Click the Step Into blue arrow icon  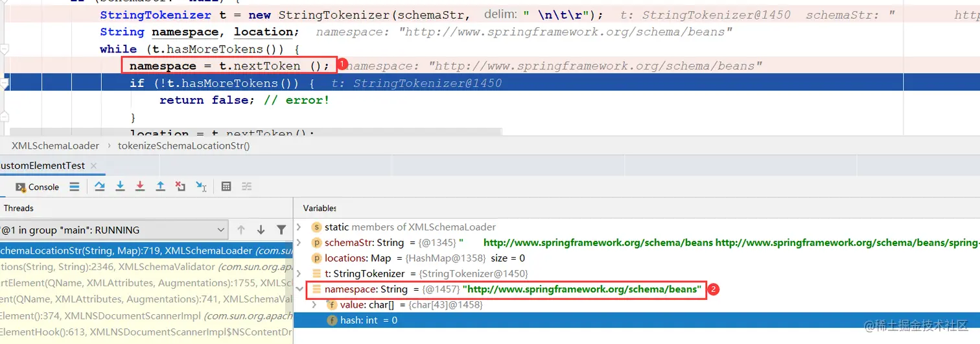point(120,186)
